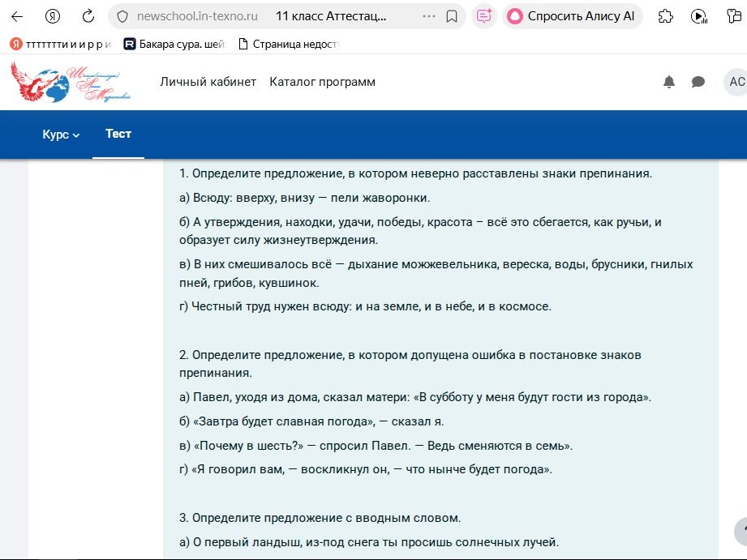The height and width of the screenshot is (560, 747).
Task: Go to Личный кабинет
Action: (x=208, y=82)
